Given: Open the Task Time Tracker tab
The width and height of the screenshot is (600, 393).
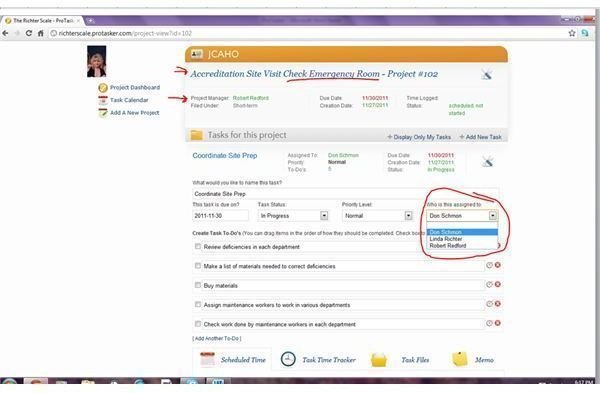Looking at the screenshot, I should [318, 360].
